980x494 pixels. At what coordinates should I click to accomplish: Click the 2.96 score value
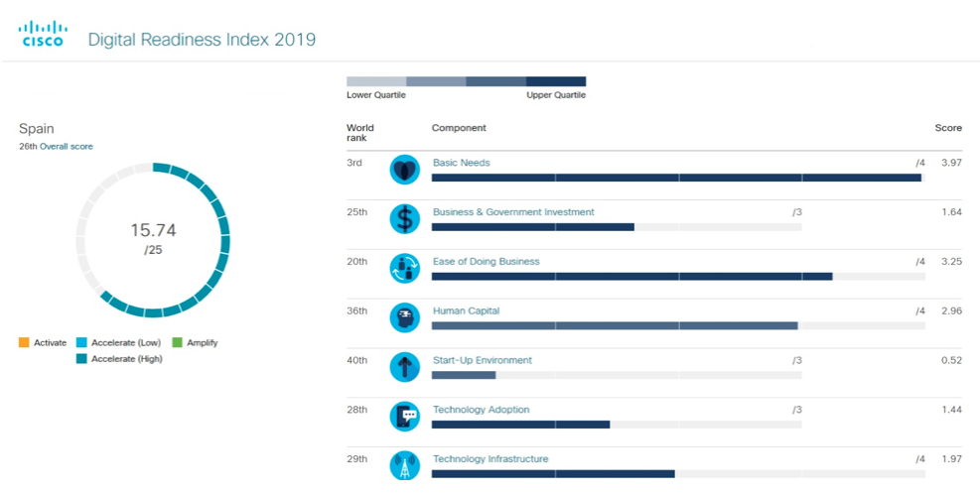point(951,310)
